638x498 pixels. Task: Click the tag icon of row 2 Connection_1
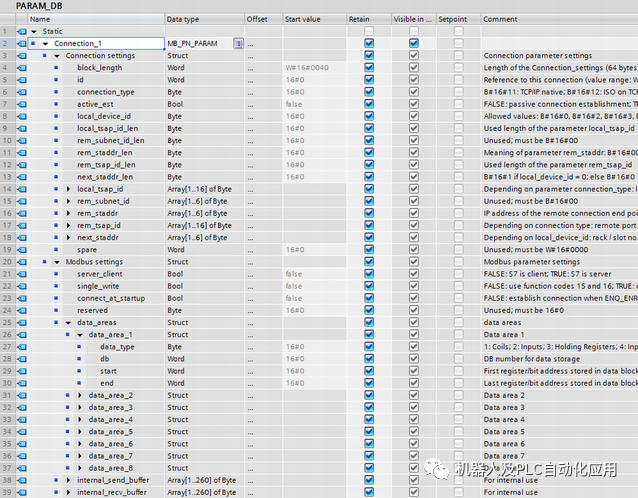[x=22, y=44]
